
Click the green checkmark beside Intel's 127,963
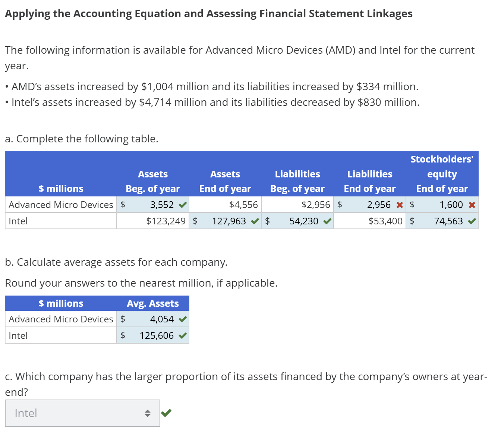click(255, 221)
